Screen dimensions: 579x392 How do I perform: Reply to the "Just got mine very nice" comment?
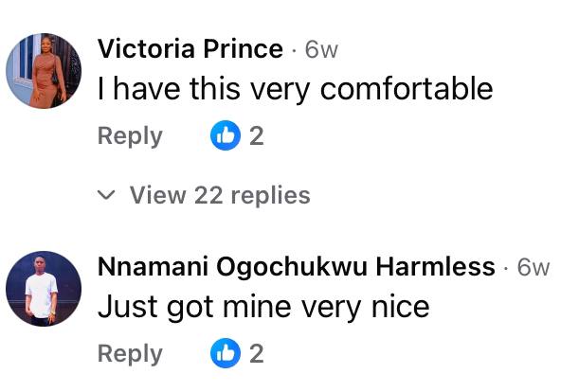(130, 354)
